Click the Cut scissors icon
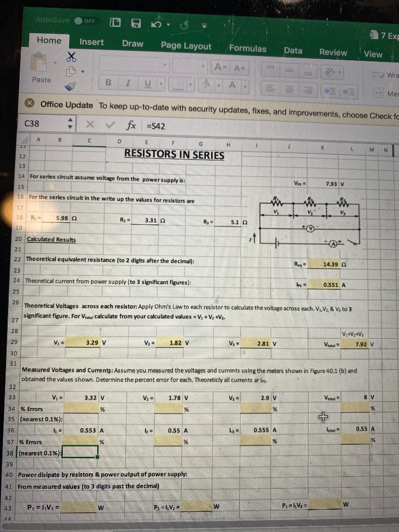The height and width of the screenshot is (532, 399). coord(71,57)
